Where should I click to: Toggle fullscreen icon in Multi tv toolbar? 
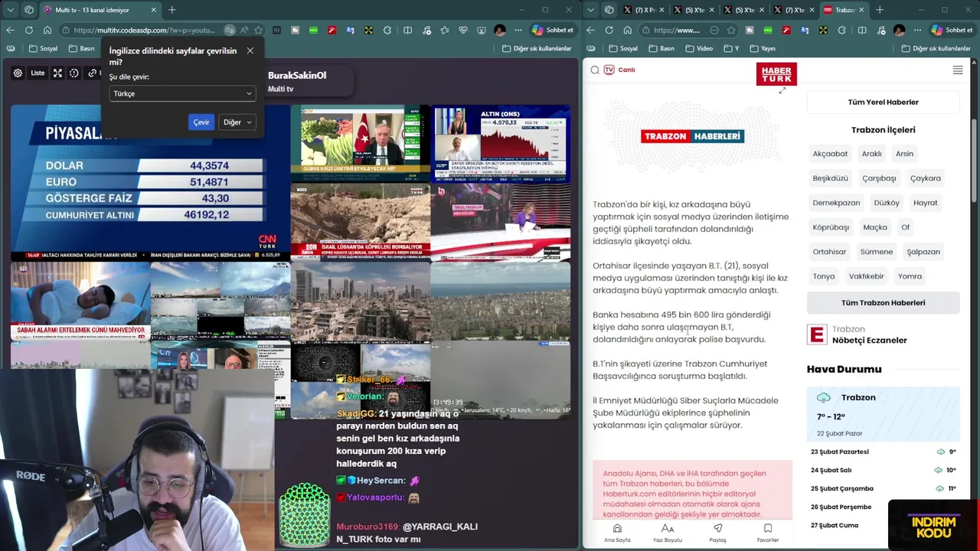click(57, 73)
